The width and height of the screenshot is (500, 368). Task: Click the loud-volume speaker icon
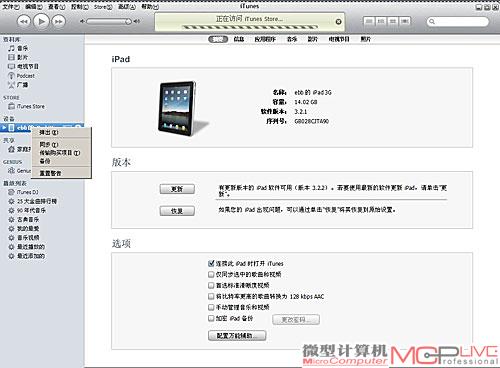[x=137, y=21]
